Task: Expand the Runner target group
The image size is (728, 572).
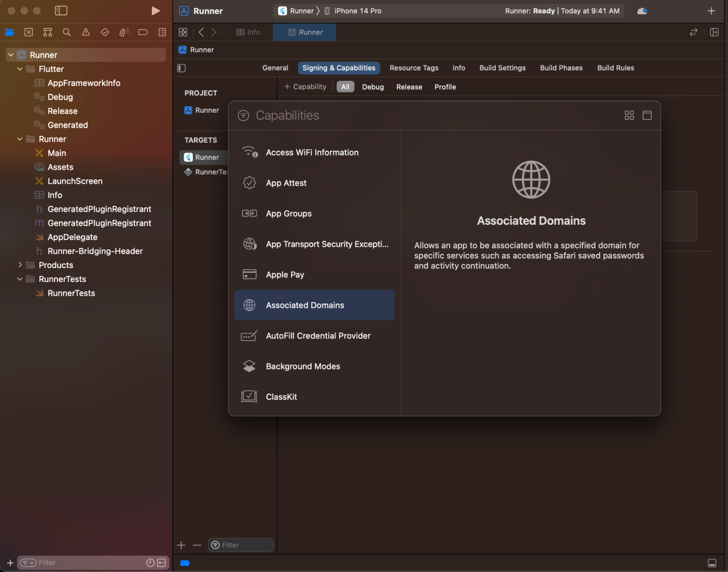Action: (x=19, y=139)
